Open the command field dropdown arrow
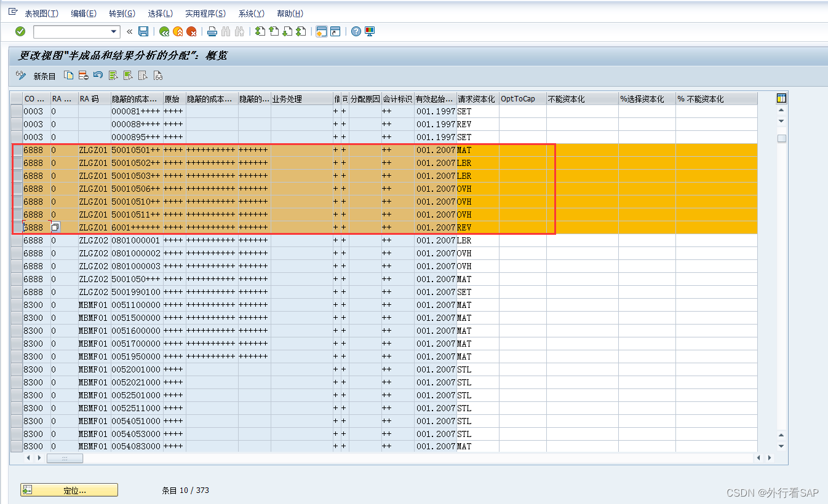This screenshot has width=828, height=504. [x=114, y=31]
